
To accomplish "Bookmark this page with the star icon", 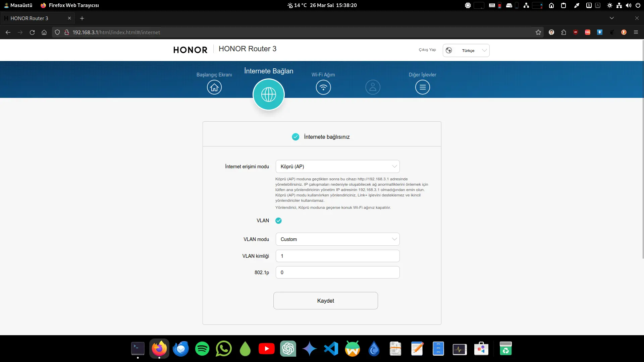I will [x=538, y=32].
